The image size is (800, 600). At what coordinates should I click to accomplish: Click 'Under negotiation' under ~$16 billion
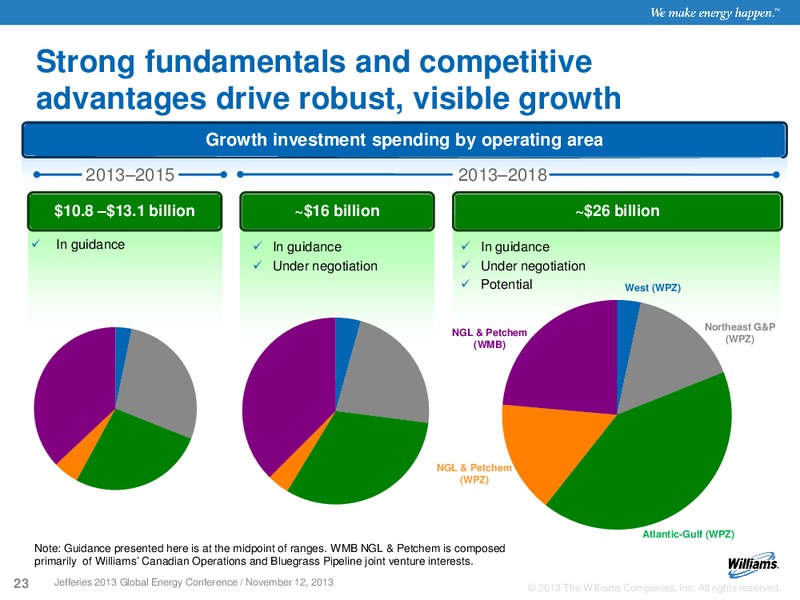[x=325, y=266]
